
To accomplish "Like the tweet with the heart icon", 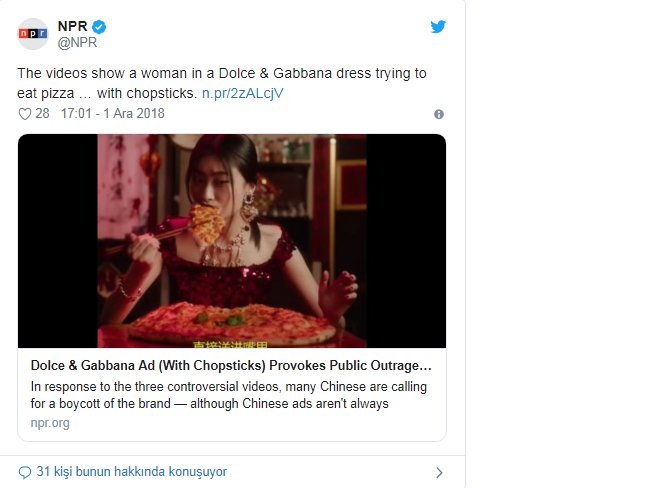I will (x=25, y=114).
